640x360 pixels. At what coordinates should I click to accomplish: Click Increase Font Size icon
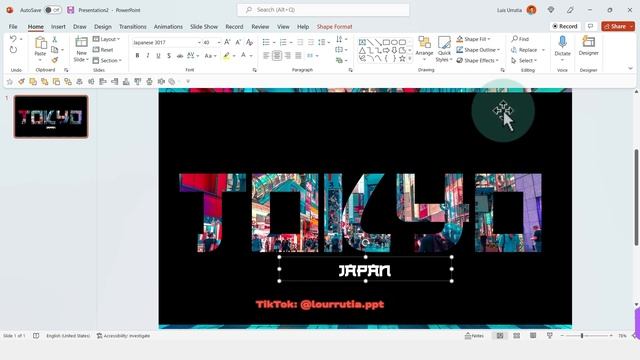click(227, 42)
